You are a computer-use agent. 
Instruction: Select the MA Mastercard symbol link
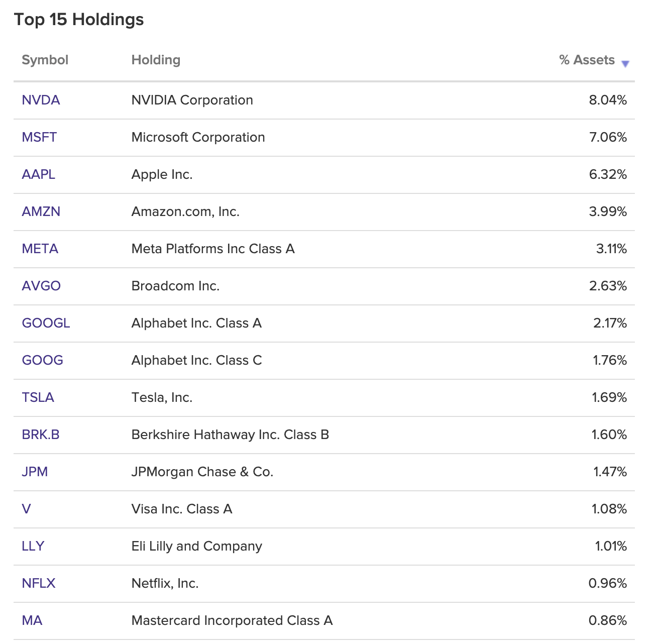click(32, 620)
